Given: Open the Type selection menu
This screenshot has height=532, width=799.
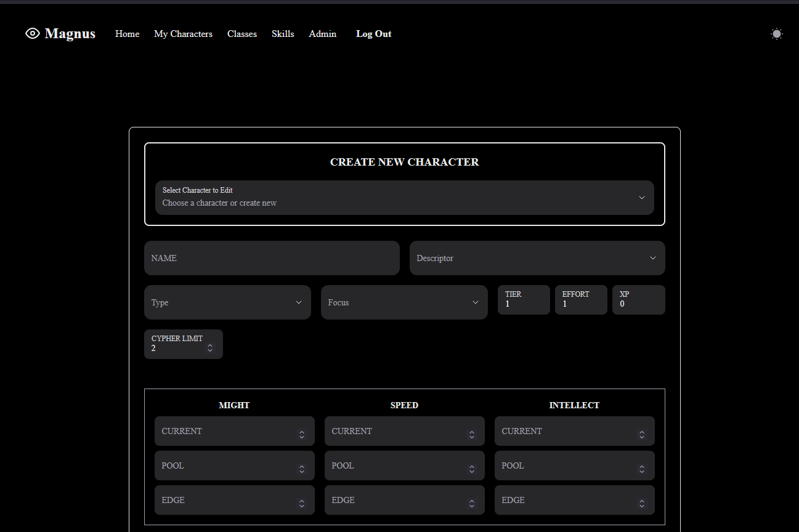Looking at the screenshot, I should click(227, 302).
